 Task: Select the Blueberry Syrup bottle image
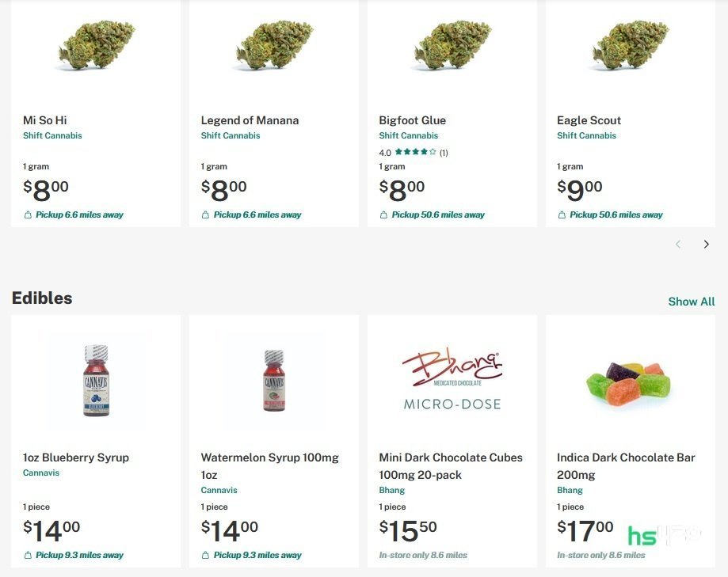click(x=96, y=381)
